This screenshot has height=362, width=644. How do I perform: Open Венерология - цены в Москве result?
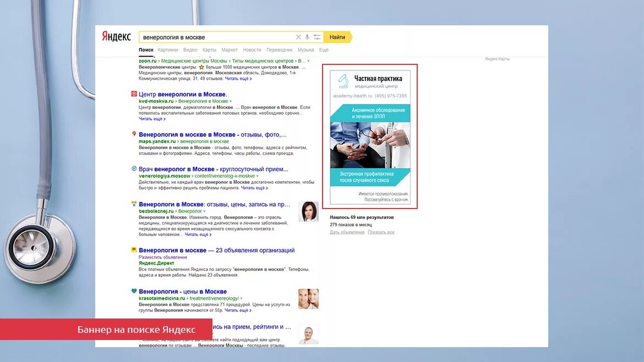(x=183, y=292)
